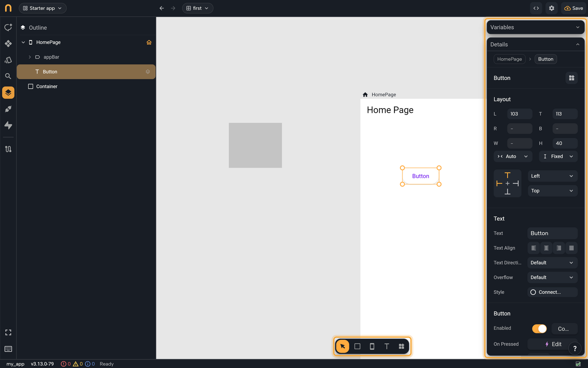Open the version control branch sidebar icon
This screenshot has height=368, width=588.
(x=8, y=149)
